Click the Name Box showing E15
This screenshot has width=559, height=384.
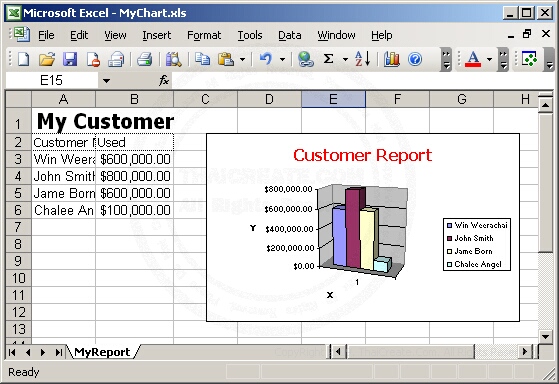pyautogui.click(x=52, y=81)
